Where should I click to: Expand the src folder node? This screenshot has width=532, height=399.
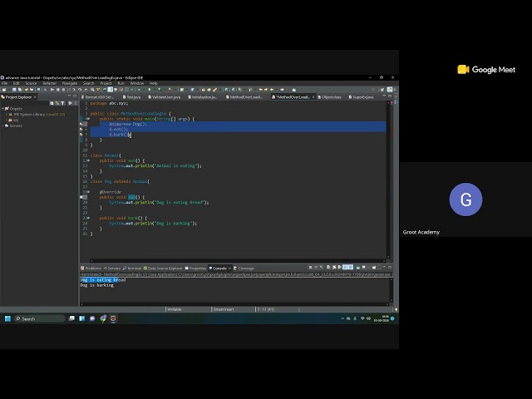[x=7, y=120]
